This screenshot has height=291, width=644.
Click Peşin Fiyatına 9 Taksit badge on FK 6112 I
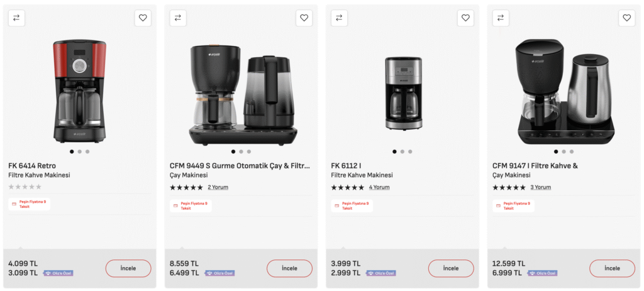click(352, 205)
